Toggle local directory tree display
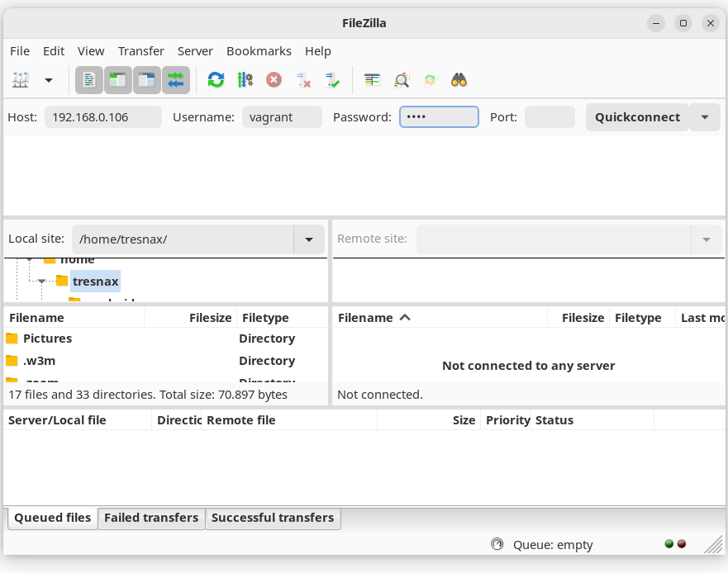The image size is (728, 573). point(118,80)
